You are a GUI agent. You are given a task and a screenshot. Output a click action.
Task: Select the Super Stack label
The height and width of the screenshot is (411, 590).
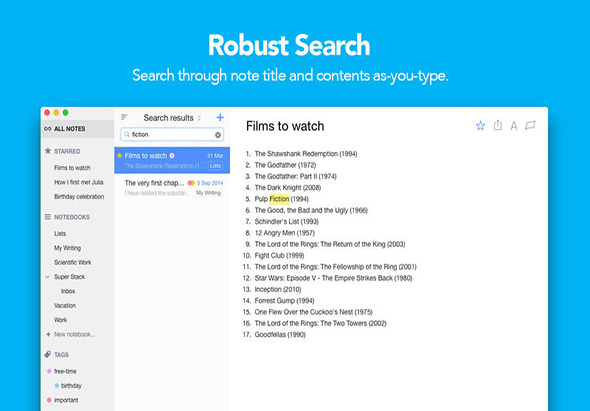pyautogui.click(x=69, y=277)
